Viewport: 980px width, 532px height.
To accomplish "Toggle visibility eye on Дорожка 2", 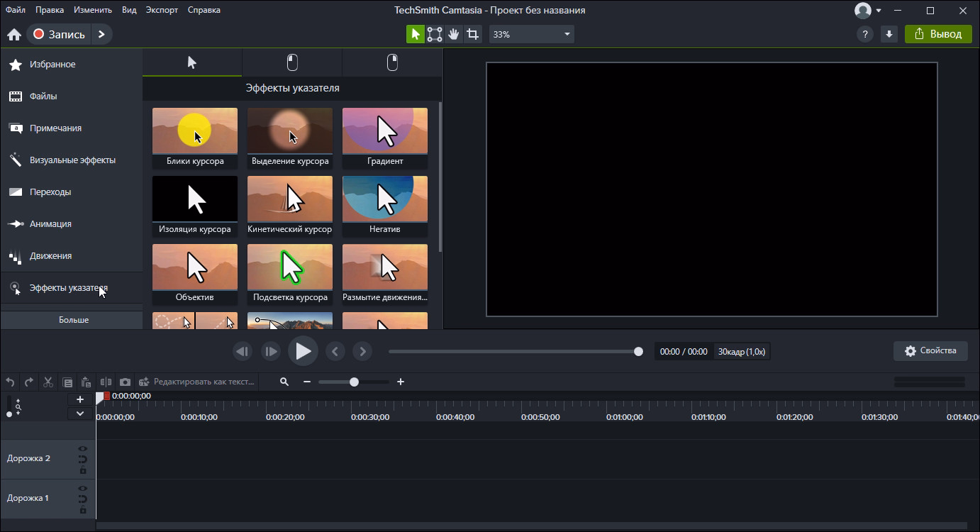I will click(83, 449).
